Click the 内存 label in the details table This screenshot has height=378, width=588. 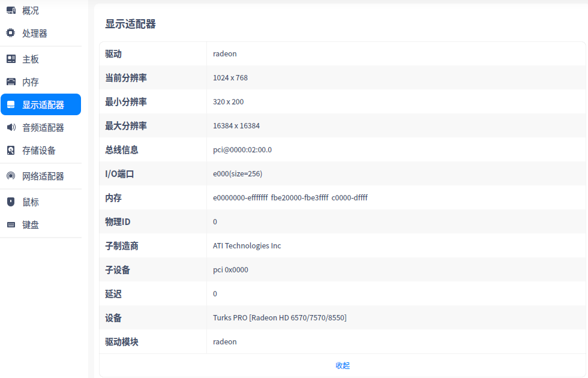point(113,197)
